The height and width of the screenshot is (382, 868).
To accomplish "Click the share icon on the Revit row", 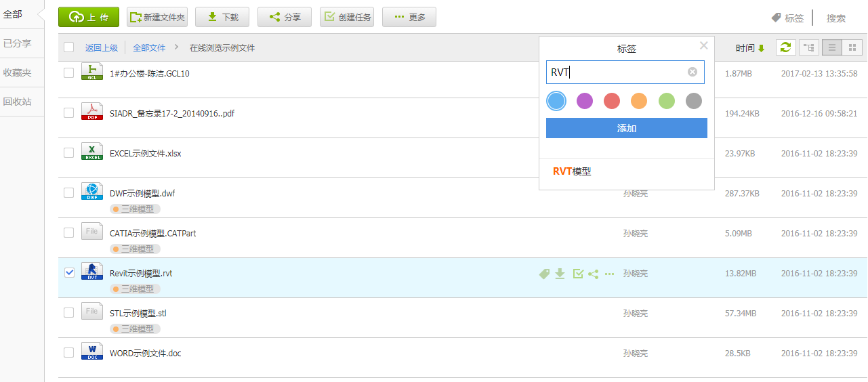I will click(x=594, y=274).
